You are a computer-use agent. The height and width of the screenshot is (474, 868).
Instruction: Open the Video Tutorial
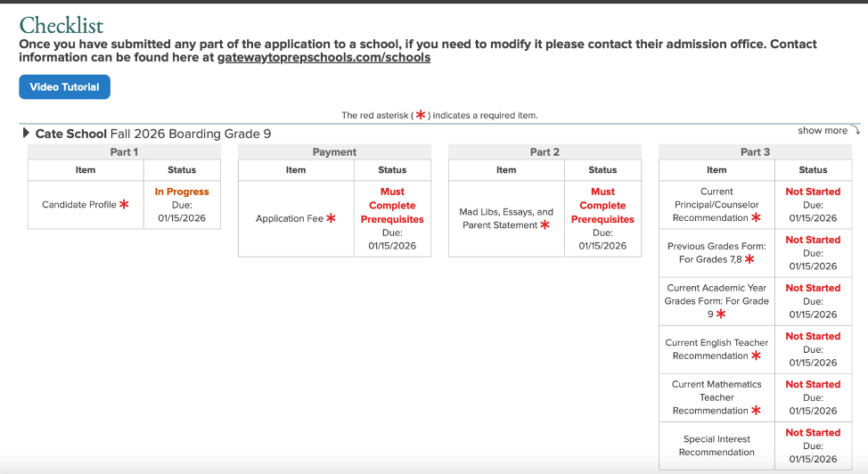click(x=65, y=87)
